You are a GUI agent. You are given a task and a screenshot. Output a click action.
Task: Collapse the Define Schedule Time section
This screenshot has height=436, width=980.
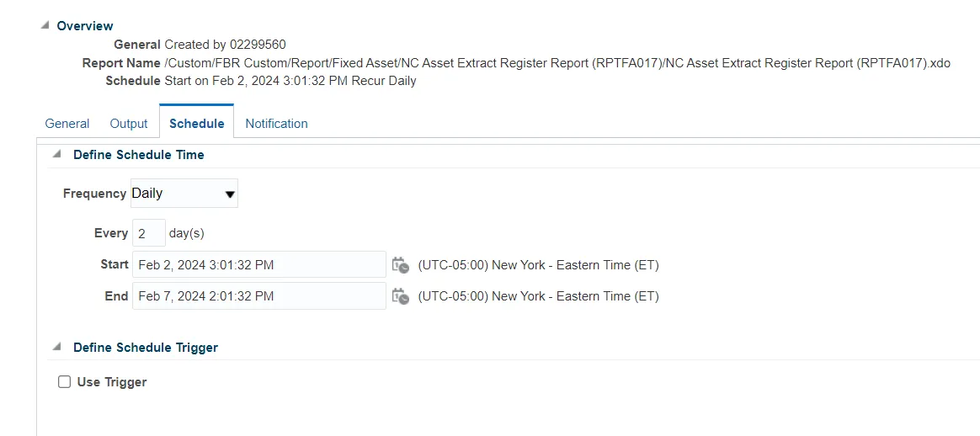57,154
